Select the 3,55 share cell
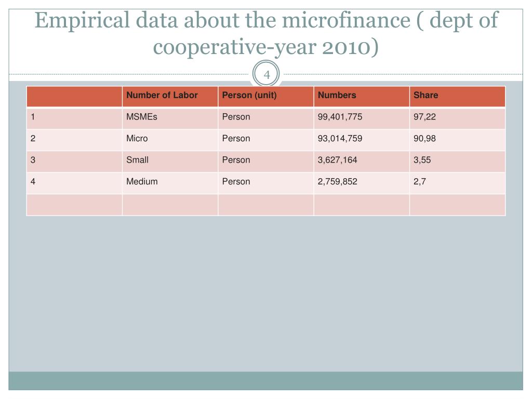The width and height of the screenshot is (532, 399). 457,161
